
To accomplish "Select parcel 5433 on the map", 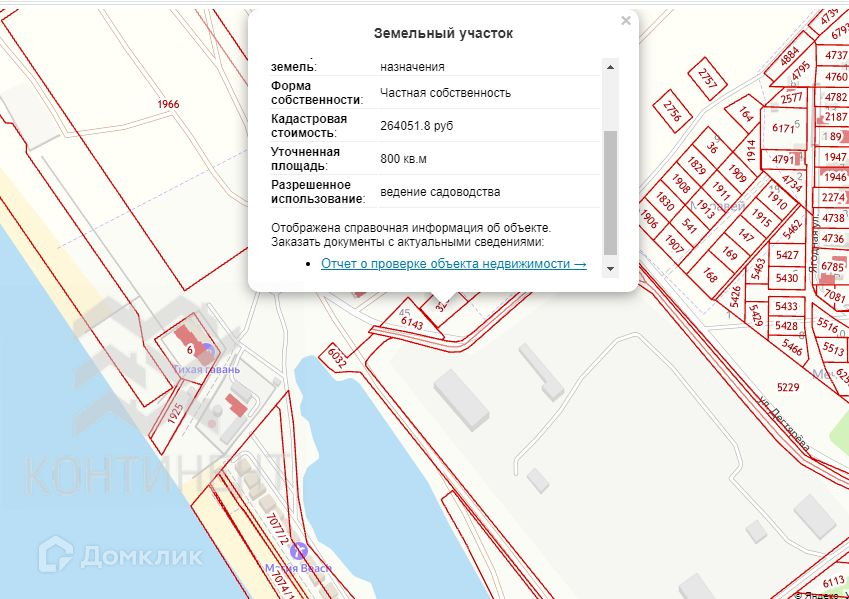I will coord(786,306).
